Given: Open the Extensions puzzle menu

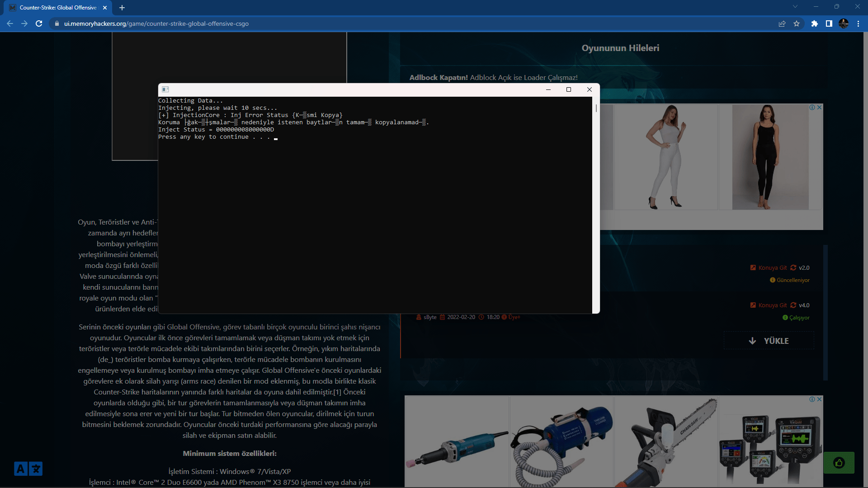Looking at the screenshot, I should (815, 23).
